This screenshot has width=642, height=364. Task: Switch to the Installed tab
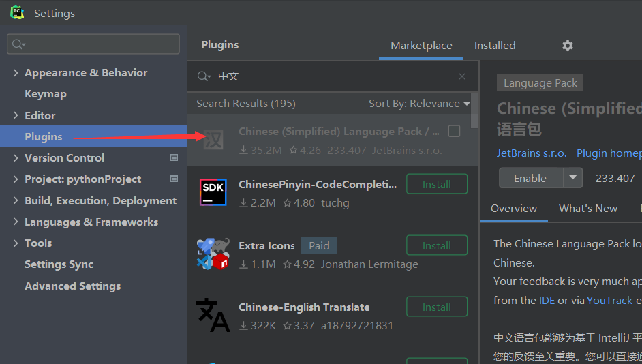[495, 46]
